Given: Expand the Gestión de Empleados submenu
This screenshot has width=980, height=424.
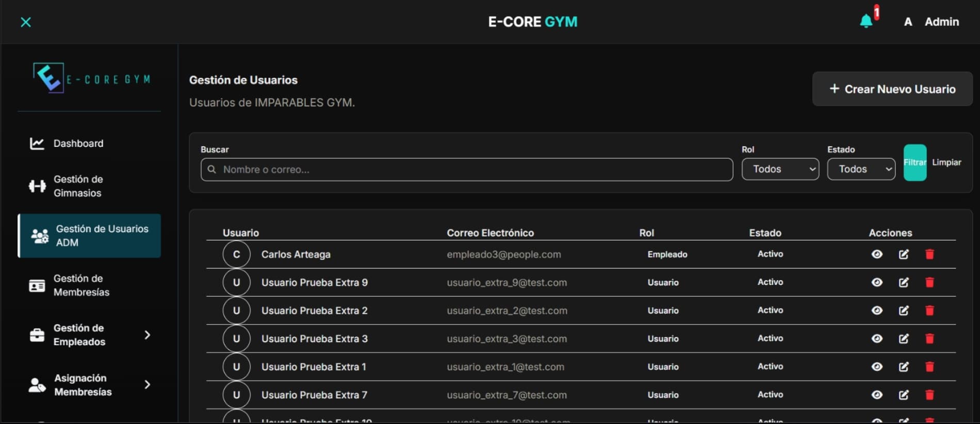Looking at the screenshot, I should (147, 335).
